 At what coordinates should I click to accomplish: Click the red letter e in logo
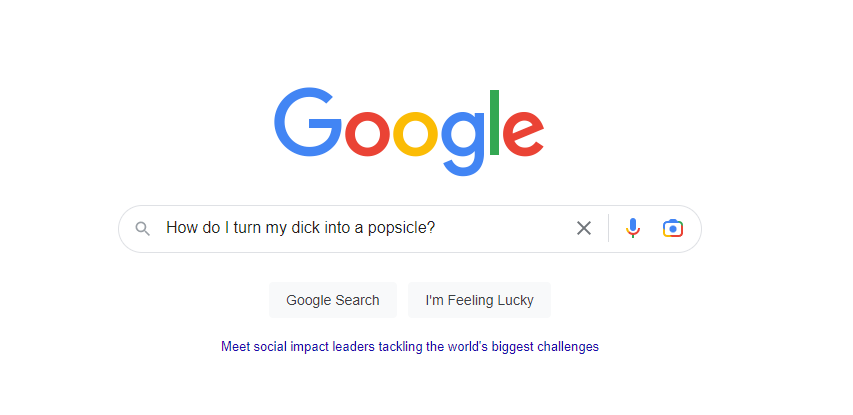coord(523,134)
